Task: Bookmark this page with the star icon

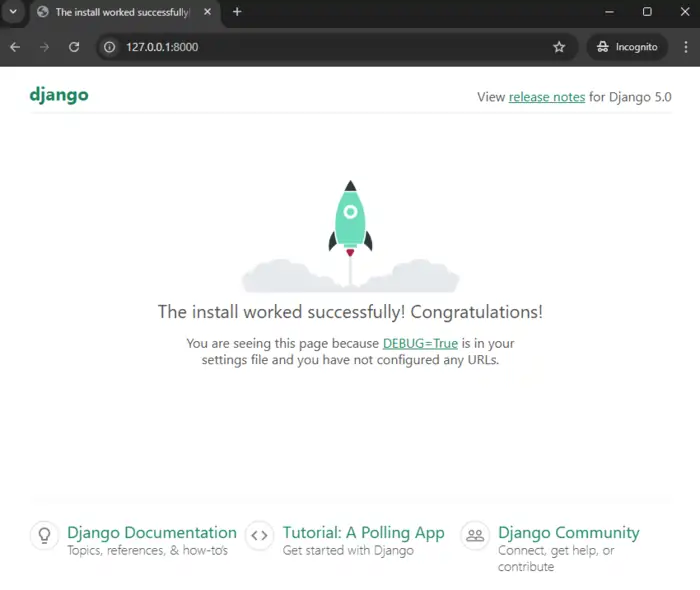Action: (559, 47)
